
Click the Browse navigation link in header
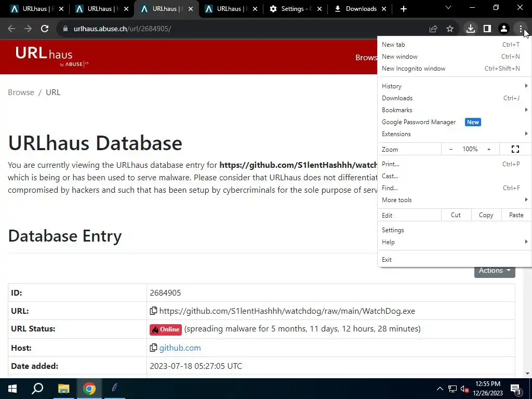coord(366,57)
